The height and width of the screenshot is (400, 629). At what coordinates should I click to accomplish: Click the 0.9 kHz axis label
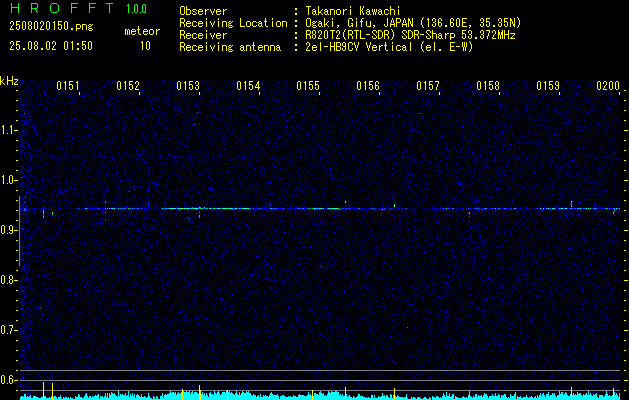point(8,230)
